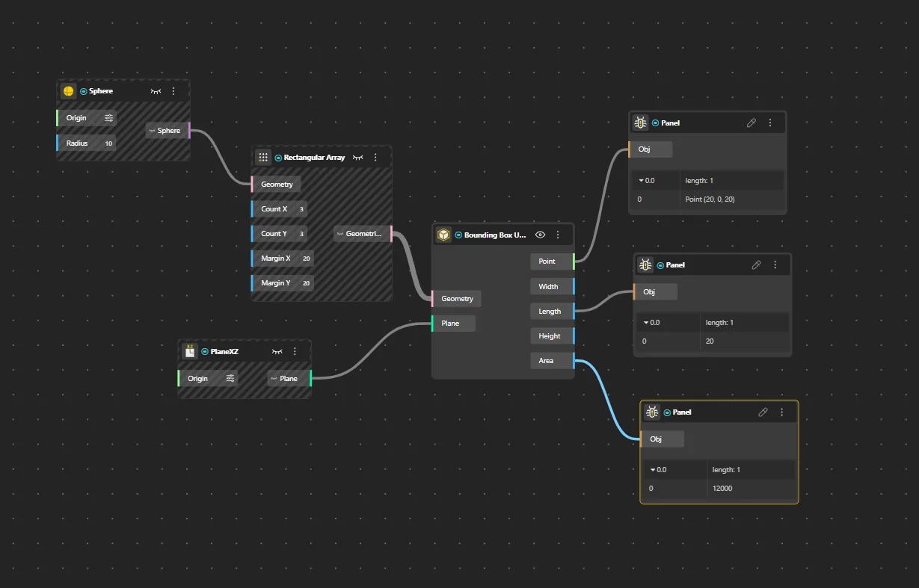Click the Geometri… output of Rectangular Array
919x588 pixels.
(x=363, y=234)
